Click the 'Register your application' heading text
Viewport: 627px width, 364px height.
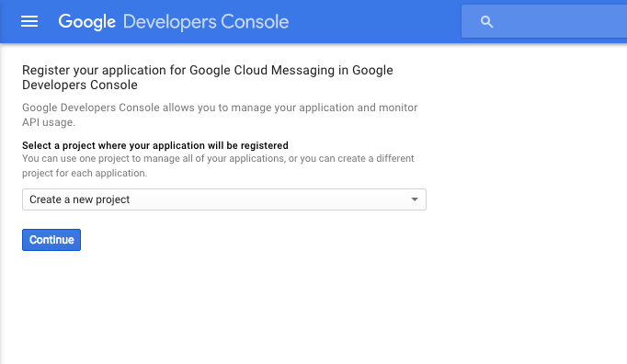(x=208, y=77)
